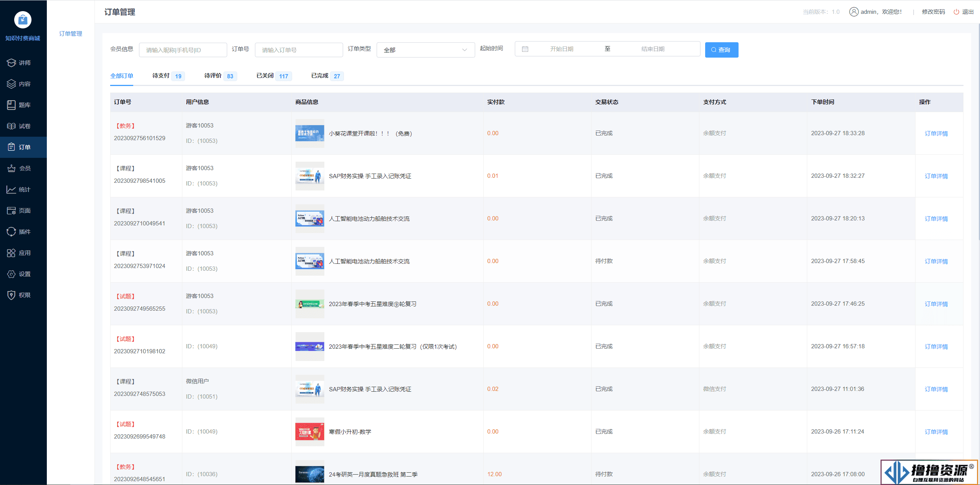Open the 页面 icon in sidebar
This screenshot has height=485, width=980.
click(11, 210)
